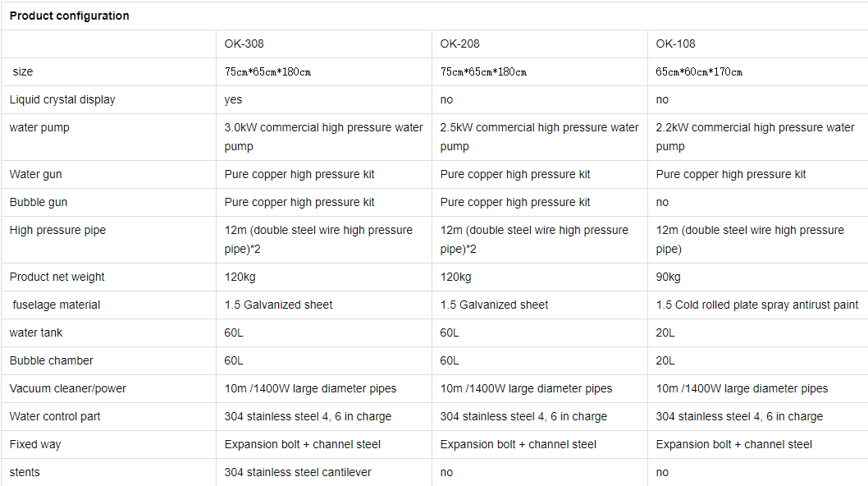The width and height of the screenshot is (868, 486).
Task: Click the High pressure pipe row label
Action: (x=57, y=230)
